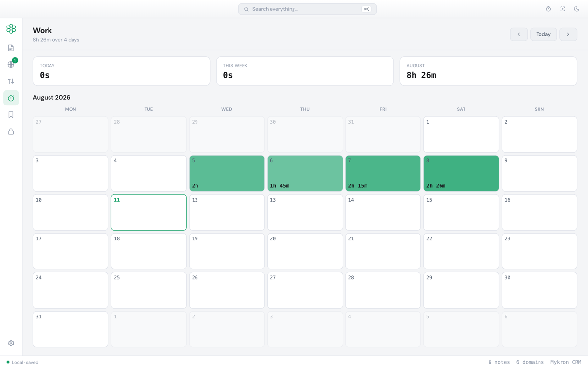Go to next month chevron
The width and height of the screenshot is (588, 368).
(568, 34)
